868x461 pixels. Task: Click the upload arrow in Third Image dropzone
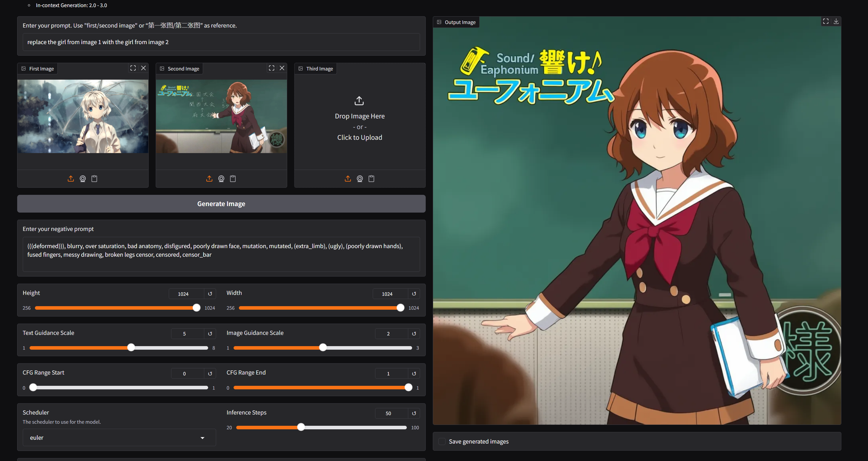(x=359, y=100)
